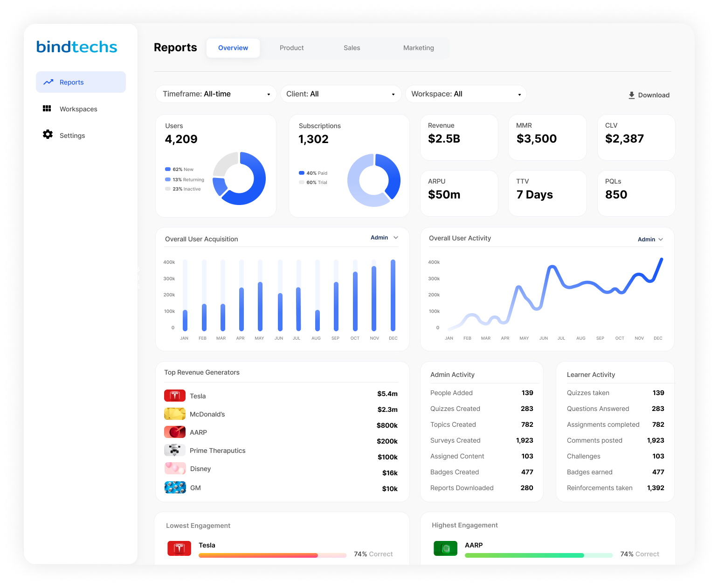The height and width of the screenshot is (588, 718).
Task: Open the Timeframe: All-time dropdown
Action: [216, 94]
